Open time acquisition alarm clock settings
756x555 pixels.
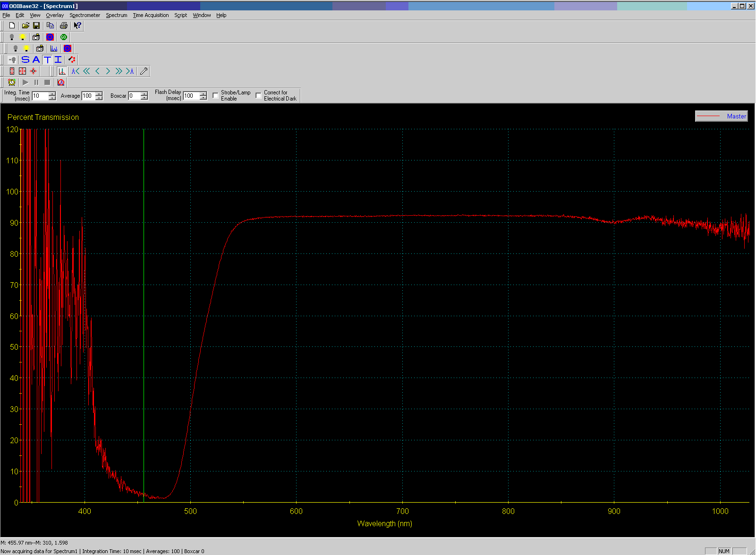pos(12,82)
